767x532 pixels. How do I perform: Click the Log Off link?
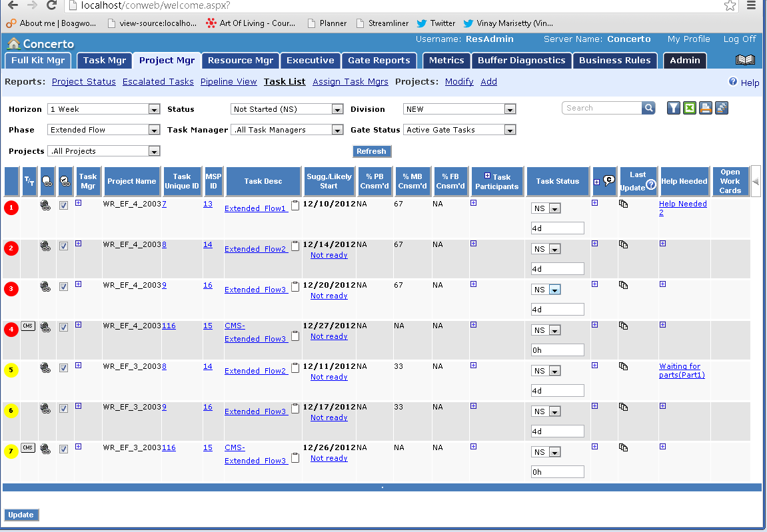[x=740, y=39]
